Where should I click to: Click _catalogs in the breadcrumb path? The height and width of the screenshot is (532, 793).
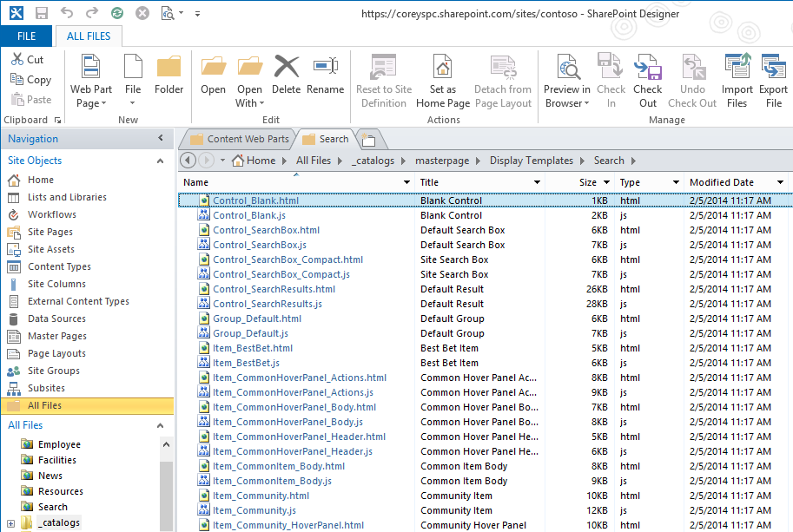click(373, 161)
